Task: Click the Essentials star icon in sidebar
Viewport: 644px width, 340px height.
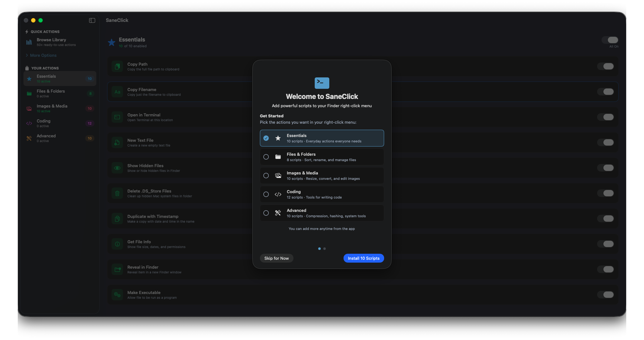Action: pyautogui.click(x=29, y=79)
